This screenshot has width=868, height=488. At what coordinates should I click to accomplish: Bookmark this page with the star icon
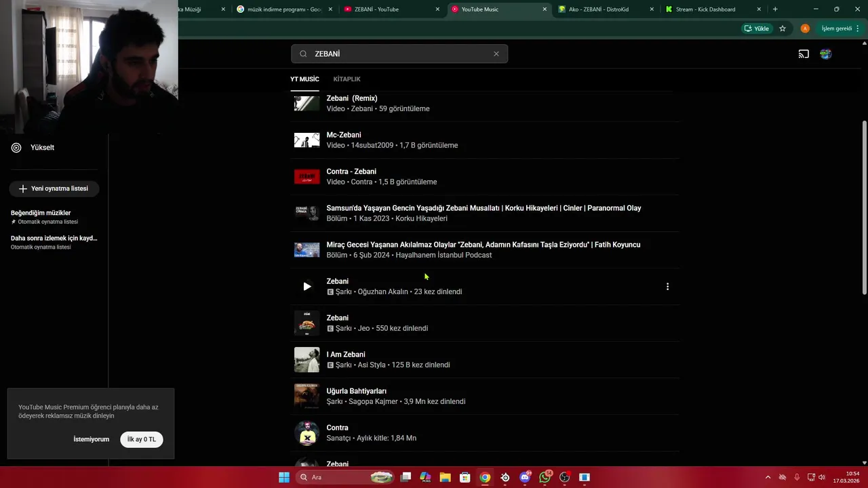[x=783, y=28]
